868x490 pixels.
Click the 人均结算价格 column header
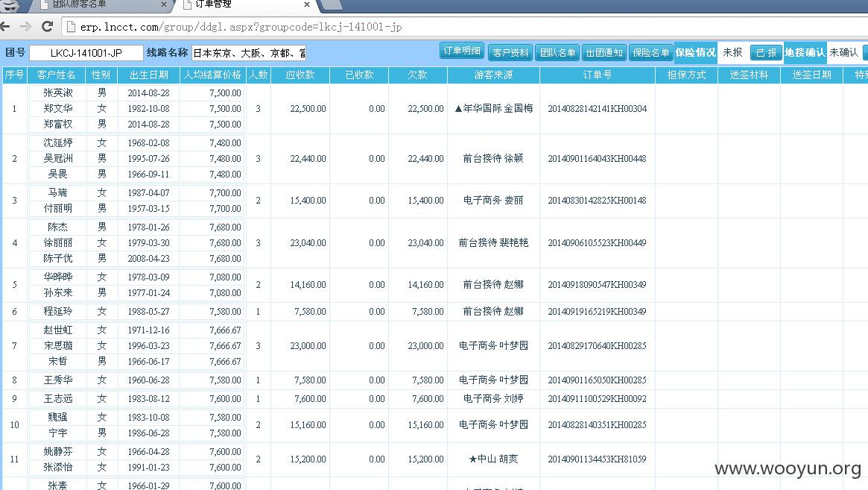coord(212,75)
